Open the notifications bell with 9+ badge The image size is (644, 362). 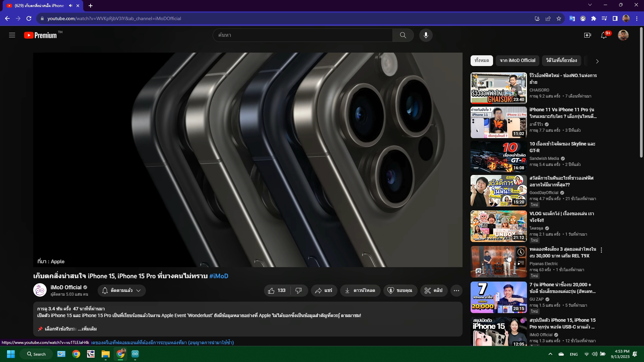pos(604,35)
